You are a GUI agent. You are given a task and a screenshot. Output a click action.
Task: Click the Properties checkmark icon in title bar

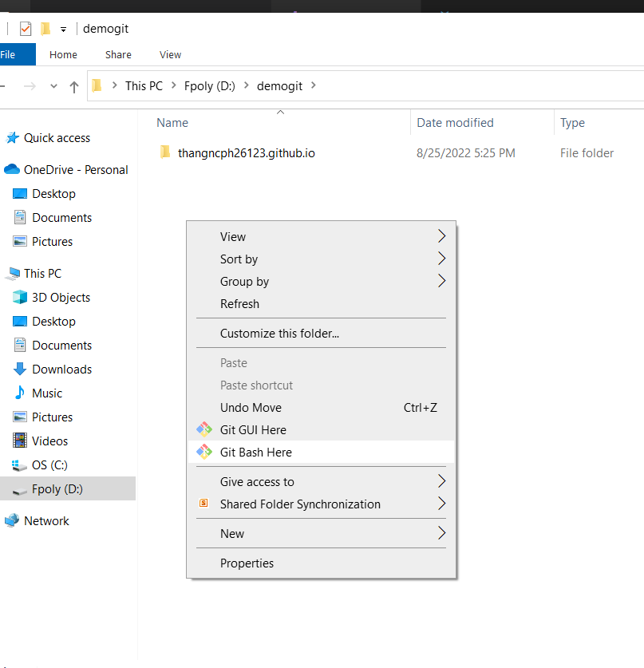pyautogui.click(x=26, y=29)
